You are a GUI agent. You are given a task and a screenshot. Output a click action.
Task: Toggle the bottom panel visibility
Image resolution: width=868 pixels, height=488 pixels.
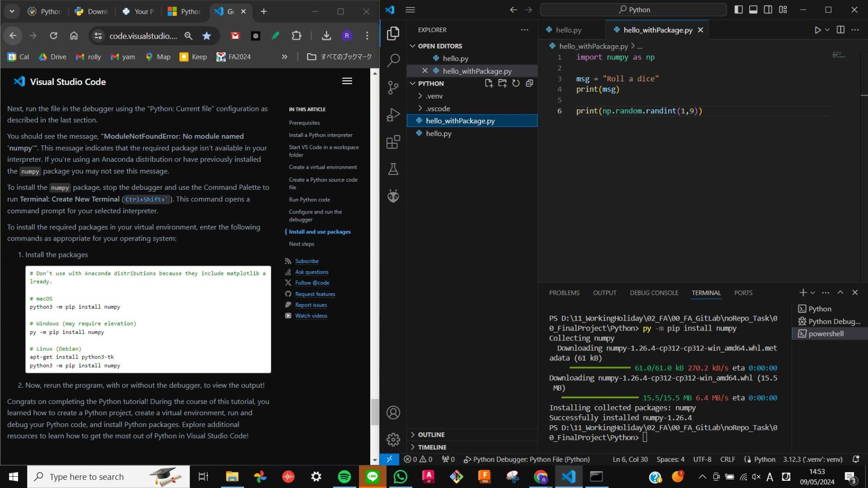tap(753, 10)
